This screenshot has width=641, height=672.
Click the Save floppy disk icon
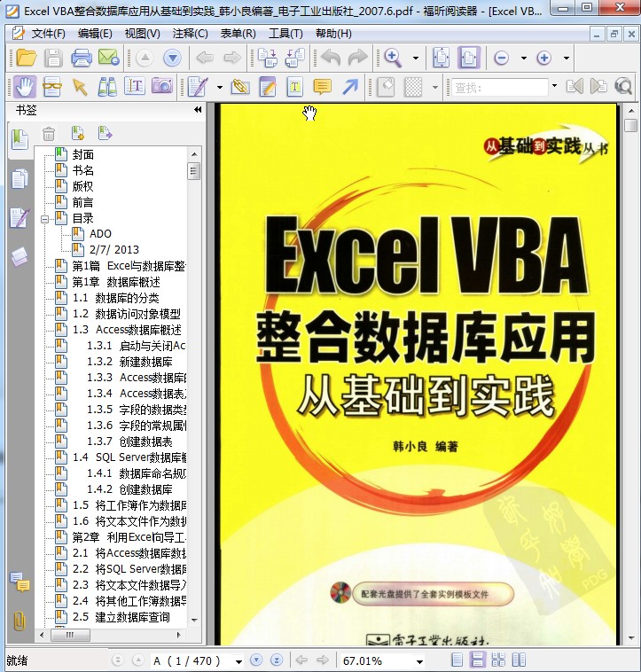[x=53, y=58]
